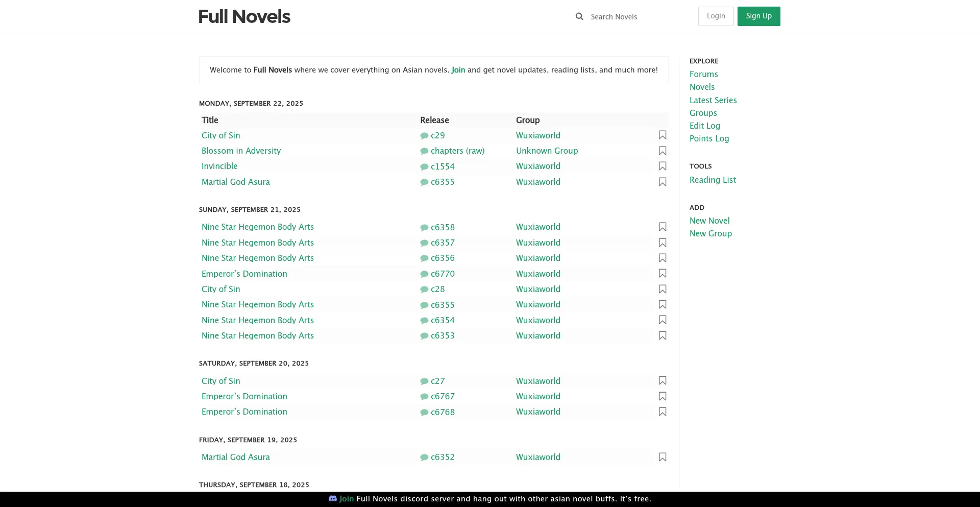Click the Login button
980x507 pixels.
coord(716,16)
